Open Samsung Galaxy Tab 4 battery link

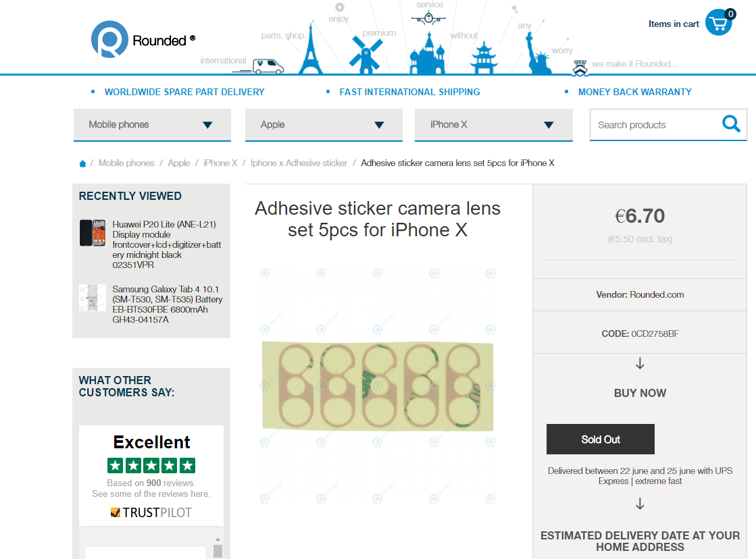click(x=168, y=304)
